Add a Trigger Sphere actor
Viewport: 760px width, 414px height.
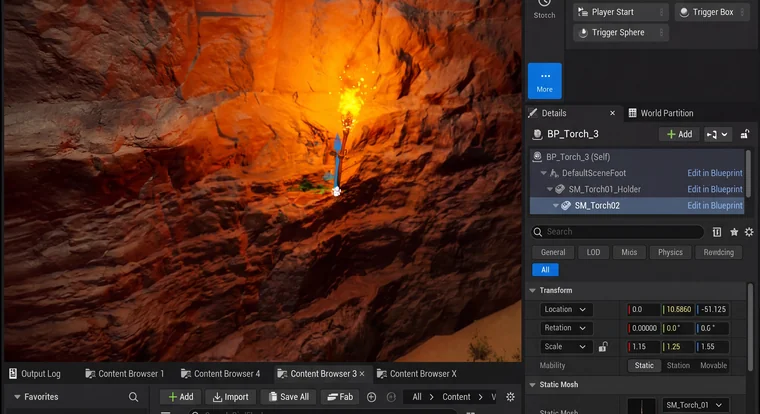tap(621, 32)
